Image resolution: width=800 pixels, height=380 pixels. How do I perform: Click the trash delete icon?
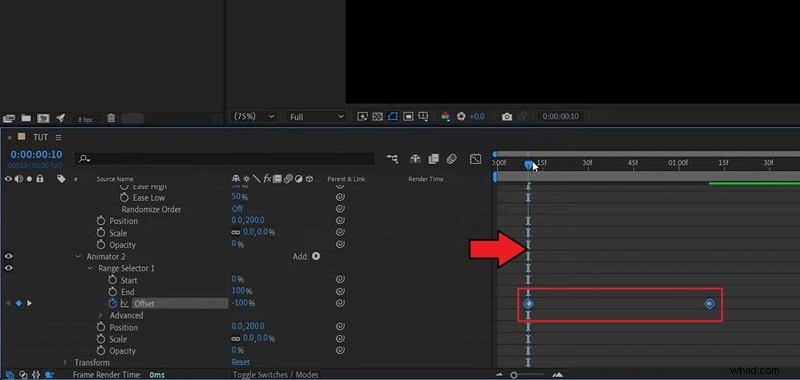(111, 118)
